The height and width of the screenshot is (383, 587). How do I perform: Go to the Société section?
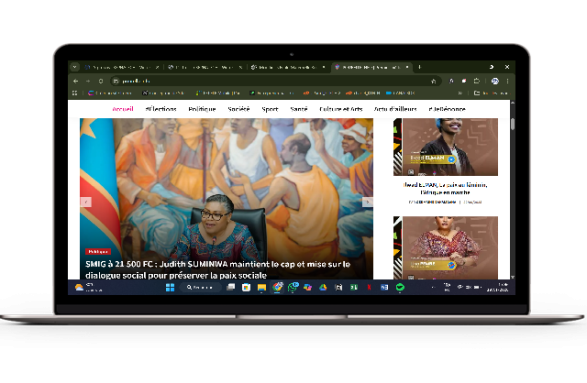(238, 109)
